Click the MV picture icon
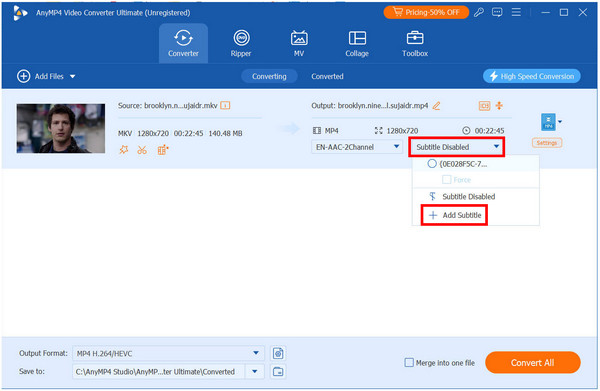 tap(299, 38)
